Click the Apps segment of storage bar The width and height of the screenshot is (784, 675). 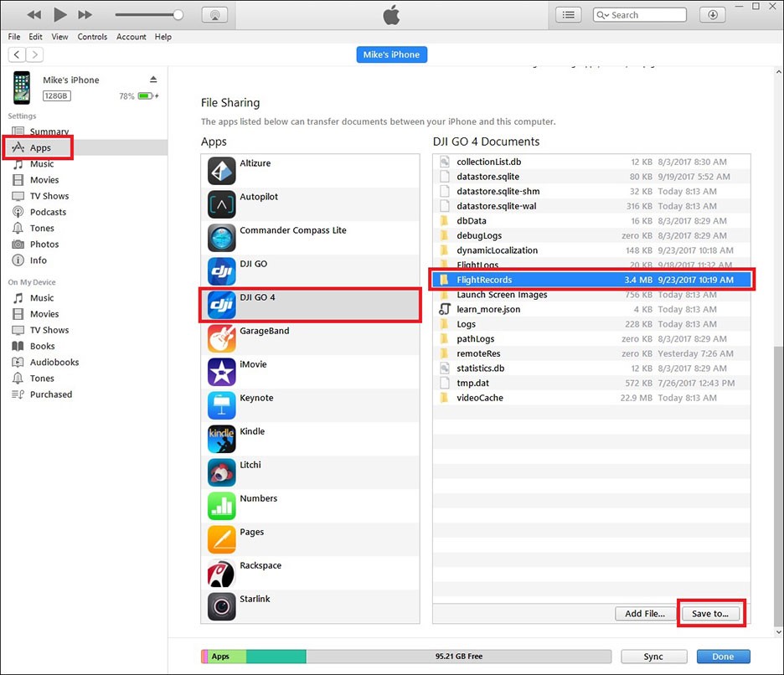pos(226,657)
